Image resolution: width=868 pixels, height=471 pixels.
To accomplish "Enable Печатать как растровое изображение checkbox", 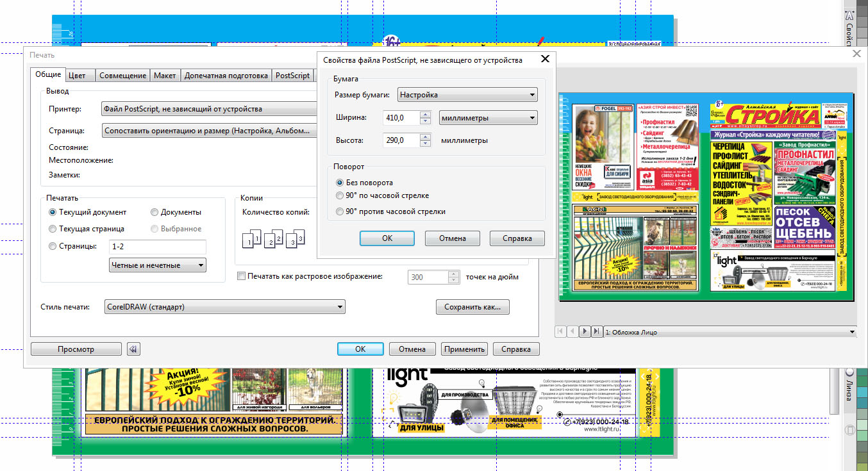I will [242, 276].
